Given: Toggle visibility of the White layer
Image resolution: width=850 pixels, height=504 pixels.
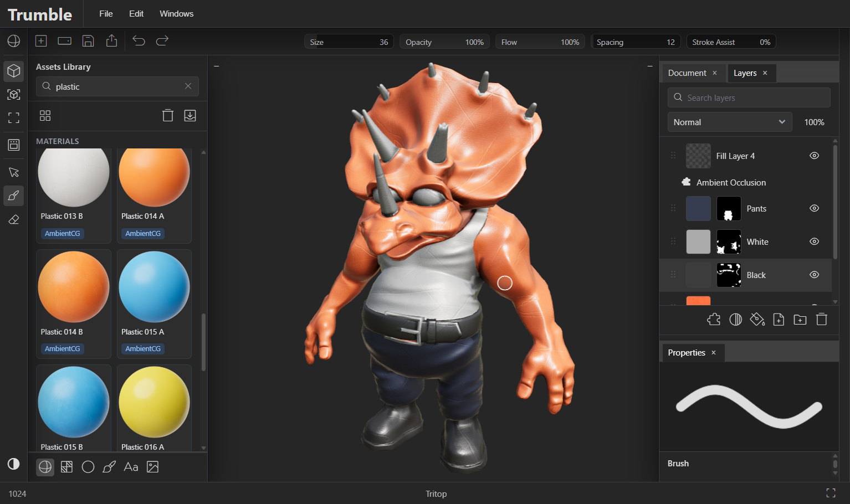Looking at the screenshot, I should pos(814,241).
